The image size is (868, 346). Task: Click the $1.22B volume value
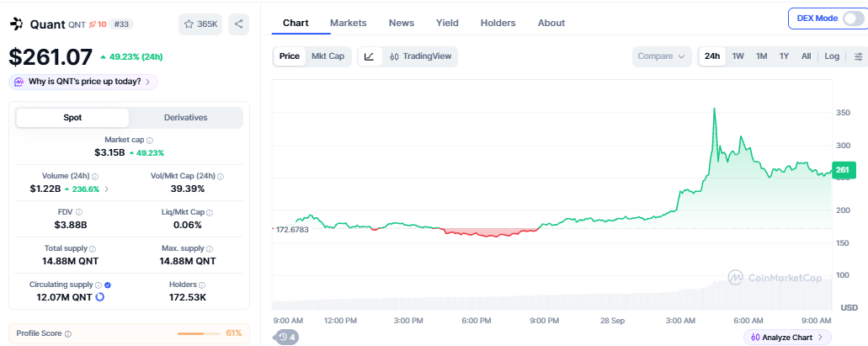[45, 189]
